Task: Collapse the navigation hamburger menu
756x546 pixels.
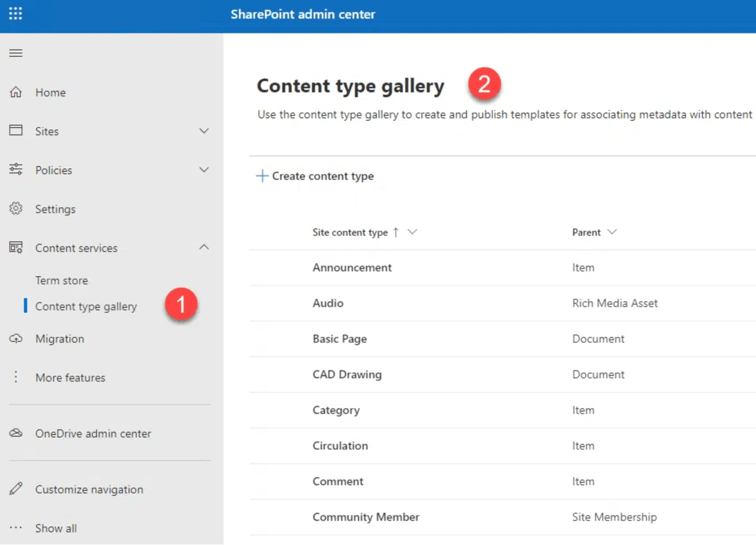Action: coord(16,53)
